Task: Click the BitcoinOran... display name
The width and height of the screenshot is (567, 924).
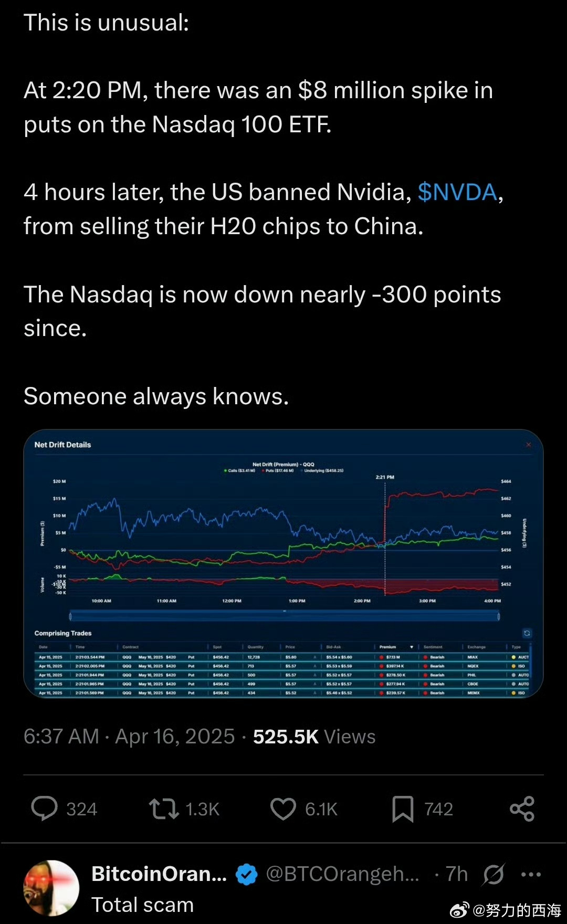Action: (x=159, y=874)
